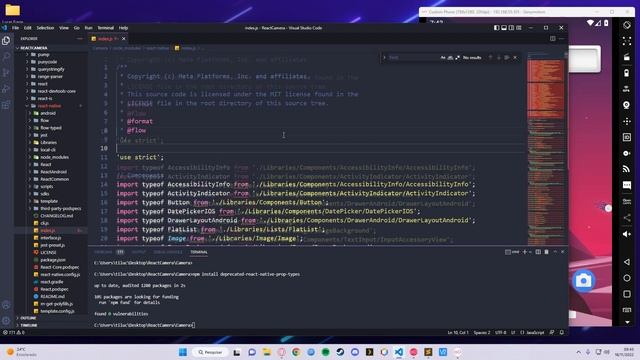The height and width of the screenshot is (360, 640).
Task: Toggle panel layout icon in title bar
Action: pyautogui.click(x=504, y=28)
